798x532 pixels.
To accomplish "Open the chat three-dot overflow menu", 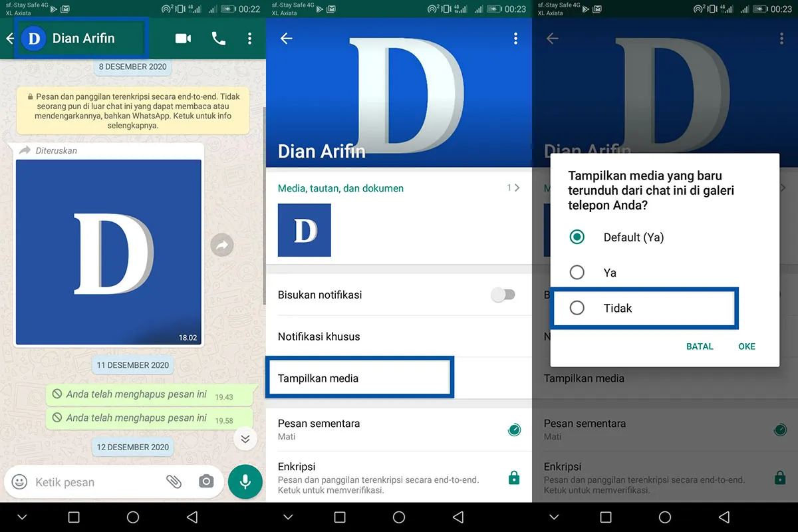I will (249, 39).
